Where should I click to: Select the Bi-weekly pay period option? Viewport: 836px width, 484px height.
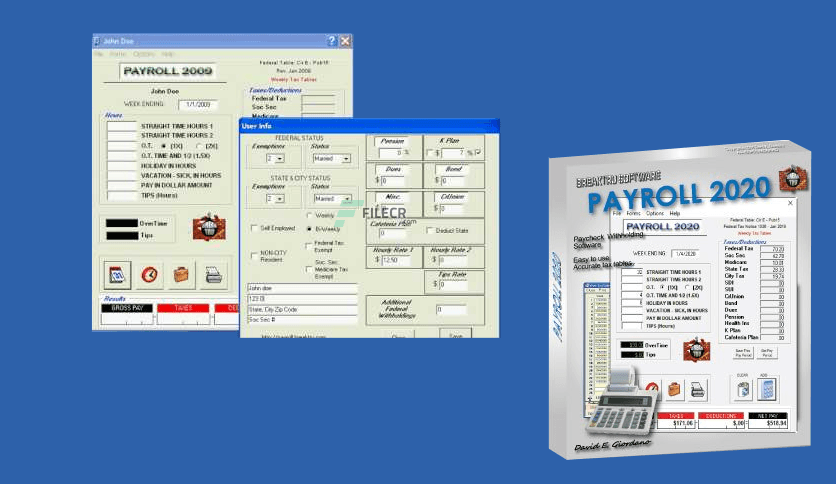[x=309, y=229]
